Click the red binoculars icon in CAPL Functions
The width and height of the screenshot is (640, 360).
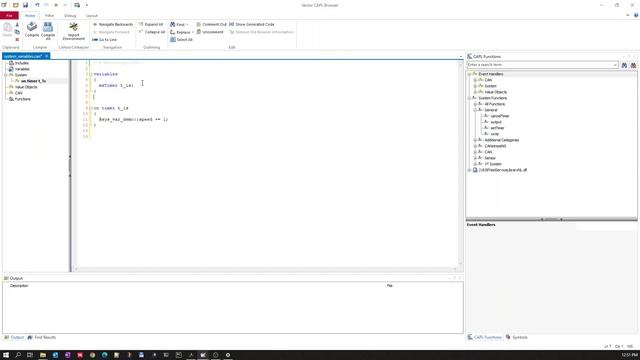point(633,65)
